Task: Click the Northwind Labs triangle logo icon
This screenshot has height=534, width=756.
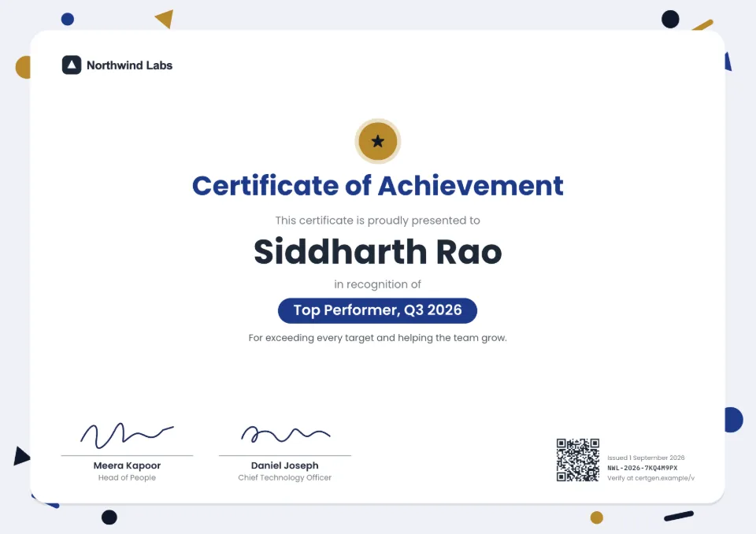Action: coord(72,65)
